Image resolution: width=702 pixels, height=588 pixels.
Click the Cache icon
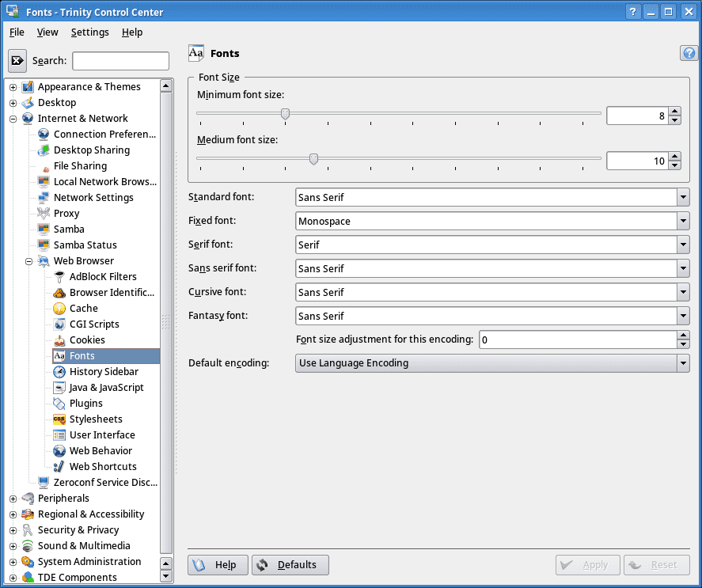click(59, 308)
